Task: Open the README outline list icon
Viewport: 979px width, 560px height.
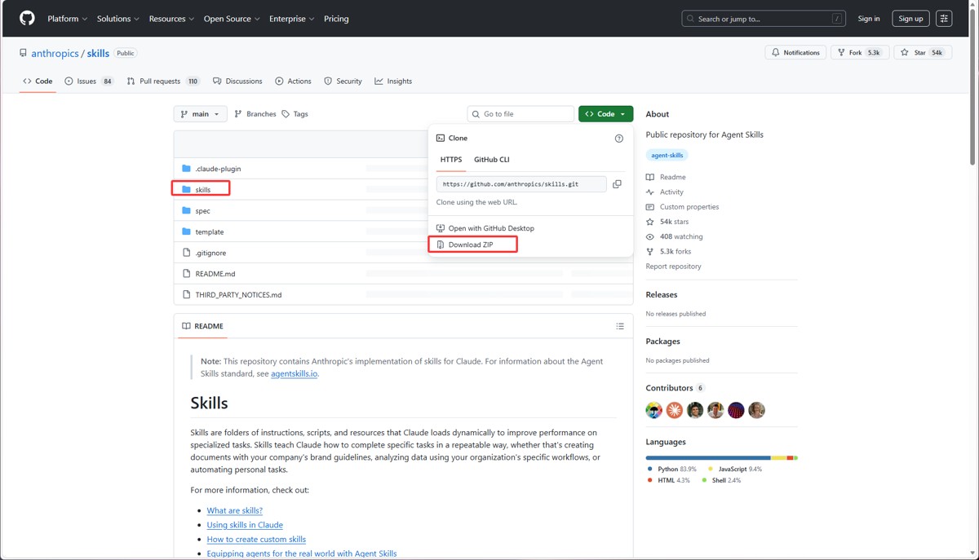Action: point(620,326)
